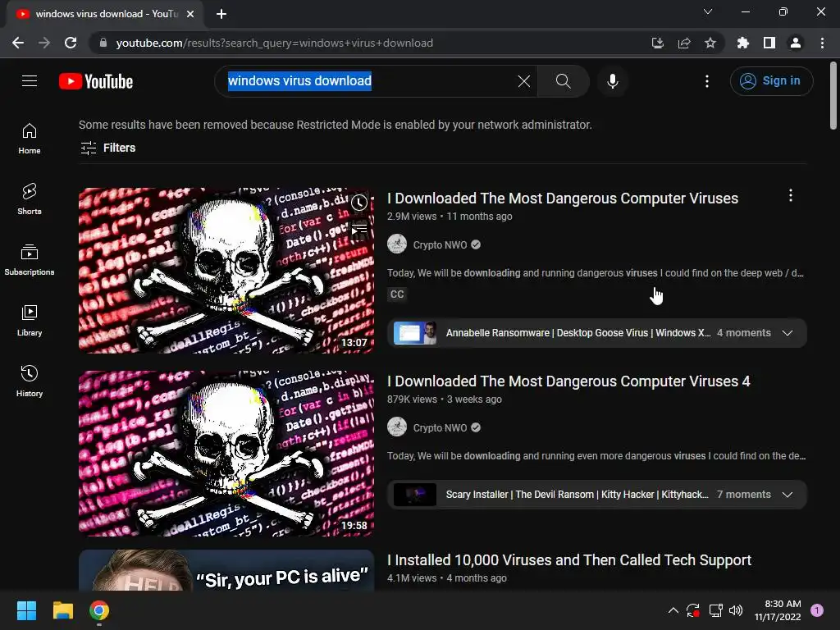Start voice search with the microphone

pos(612,81)
